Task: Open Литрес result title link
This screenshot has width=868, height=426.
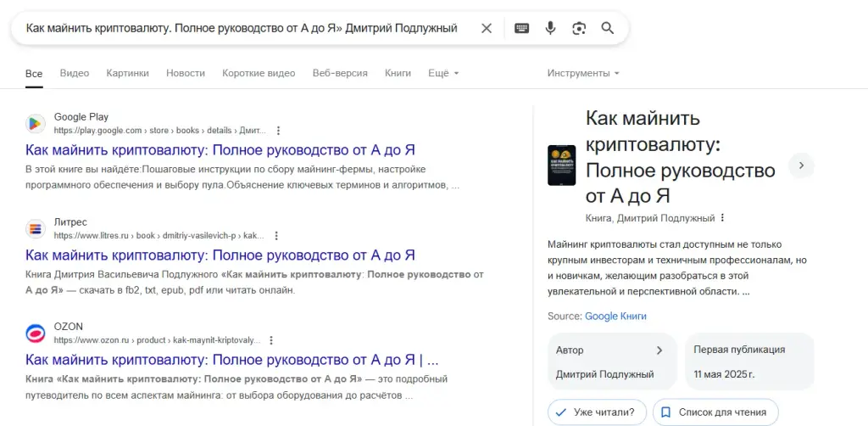Action: pyautogui.click(x=220, y=255)
